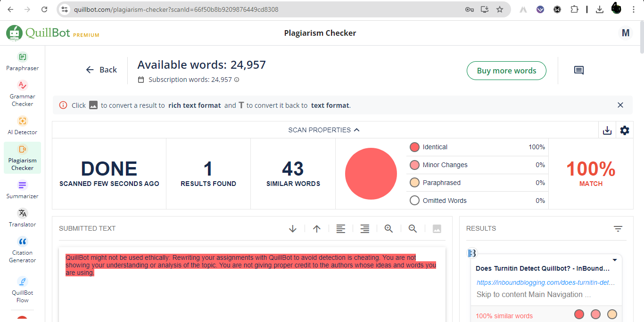The image size is (644, 322).
Task: Click 'Skip to content Main Navigation' snippet
Action: tap(534, 295)
